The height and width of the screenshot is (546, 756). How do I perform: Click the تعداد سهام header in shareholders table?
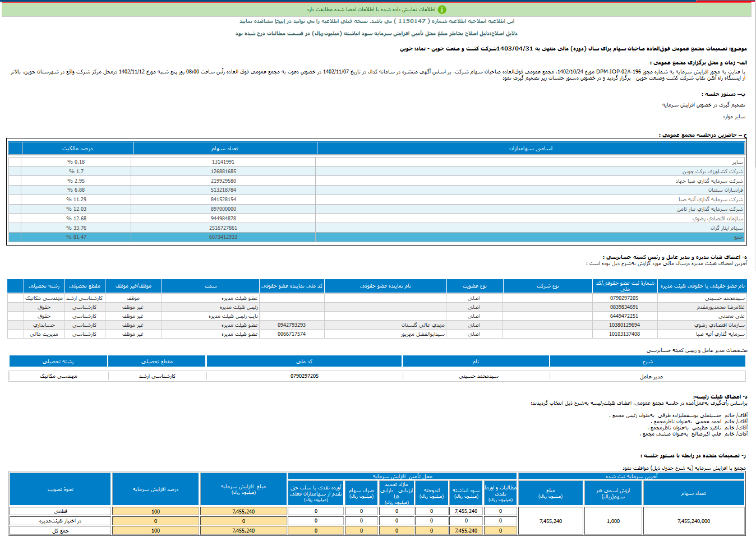[x=224, y=149]
